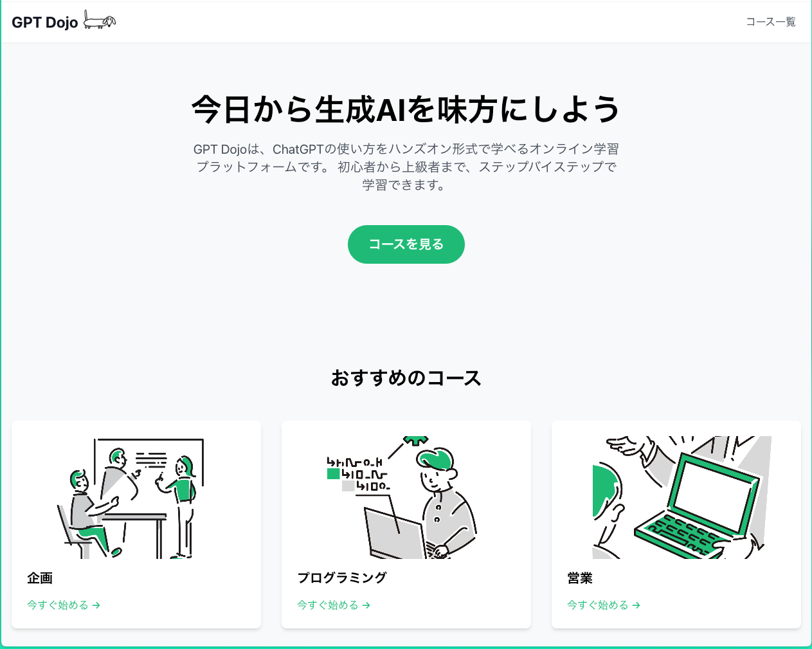Click the GPT Dojo description paragraph

(406, 167)
